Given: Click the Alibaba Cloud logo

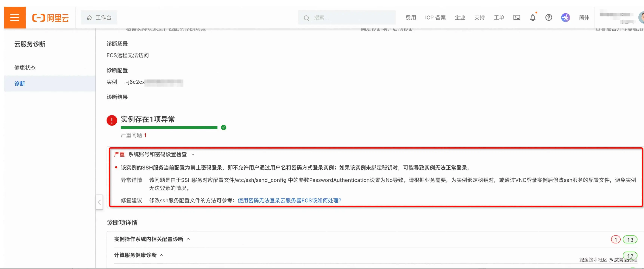Looking at the screenshot, I should tap(50, 18).
